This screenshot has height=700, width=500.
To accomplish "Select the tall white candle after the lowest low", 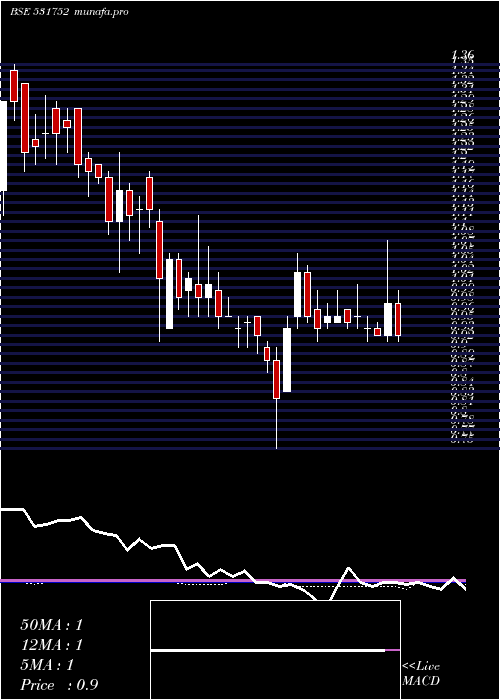I will pos(287,360).
